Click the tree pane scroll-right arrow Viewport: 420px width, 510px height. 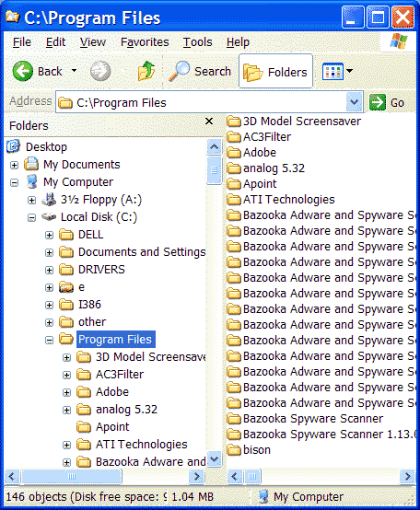point(196,477)
